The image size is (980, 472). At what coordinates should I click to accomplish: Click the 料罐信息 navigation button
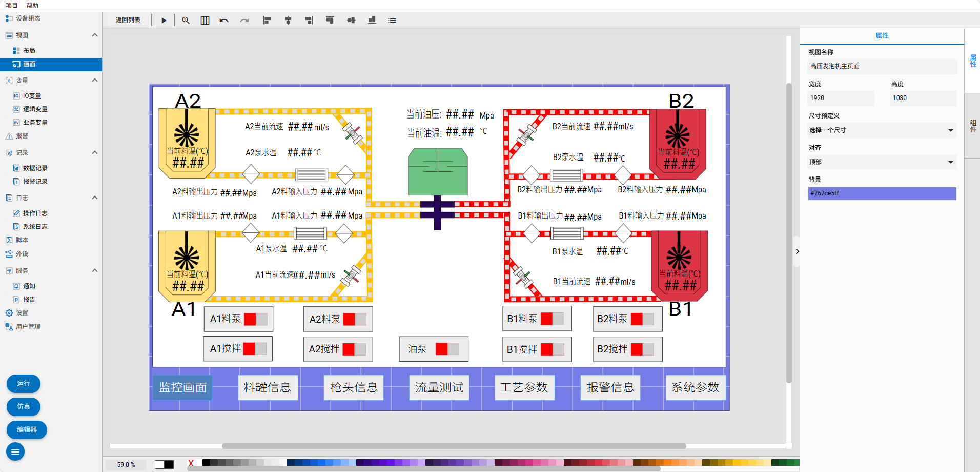[267, 387]
